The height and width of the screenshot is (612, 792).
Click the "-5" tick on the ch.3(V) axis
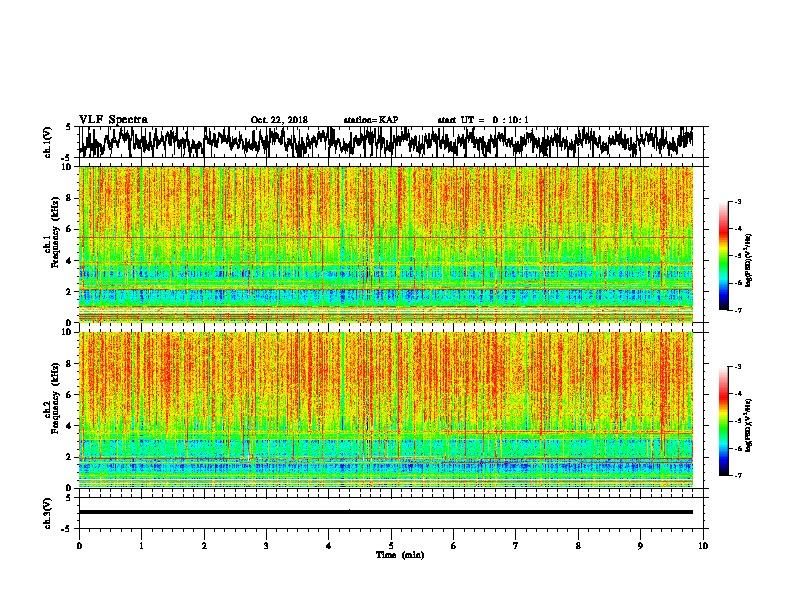[x=67, y=529]
